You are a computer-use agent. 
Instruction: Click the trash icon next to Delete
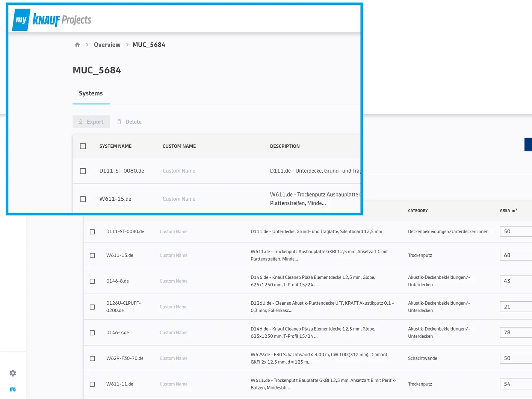(x=119, y=122)
